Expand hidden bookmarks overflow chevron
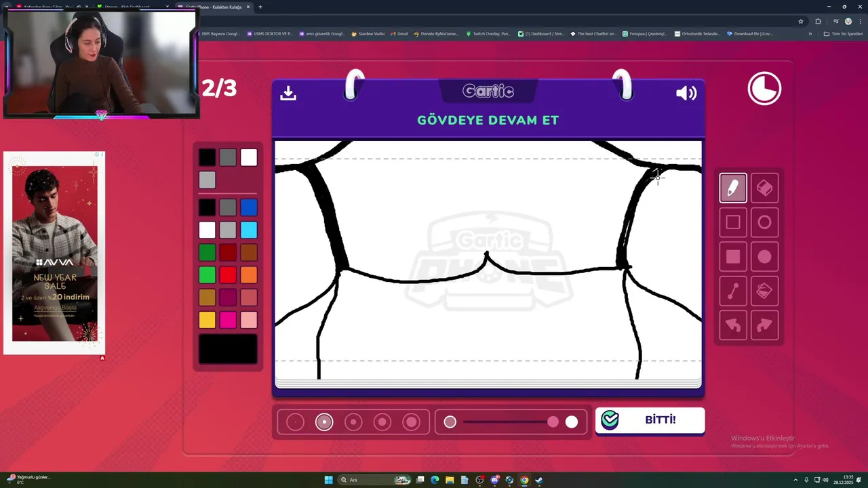 coord(810,33)
